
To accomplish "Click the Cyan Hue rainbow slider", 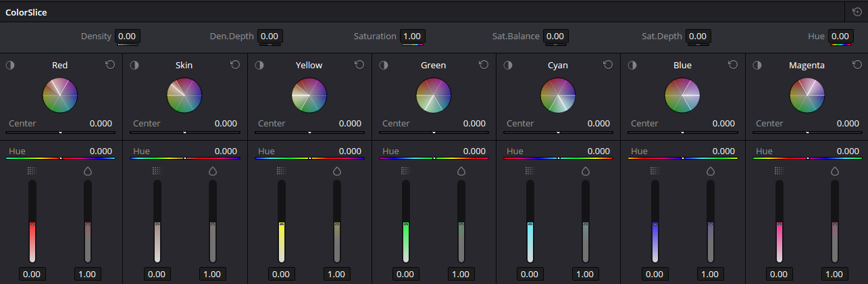I will (x=558, y=158).
